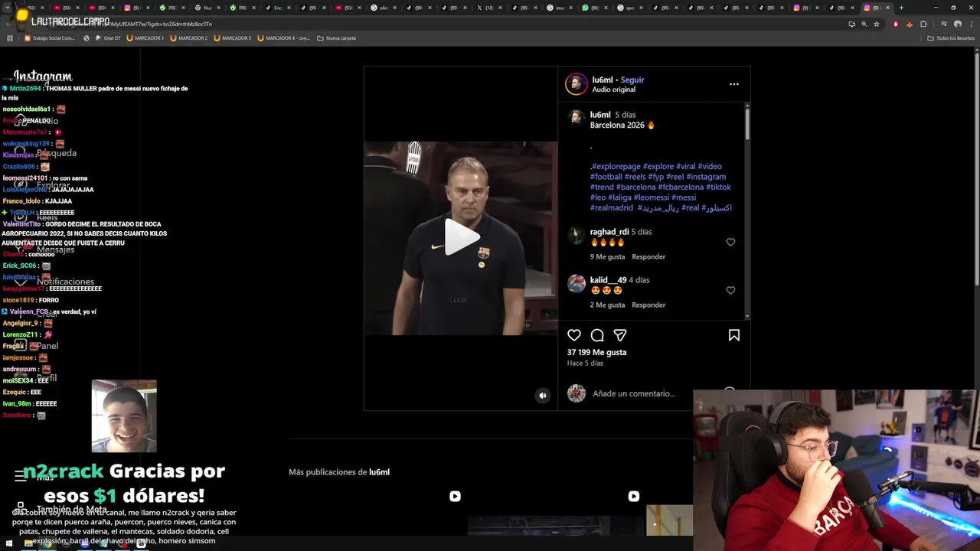
Task: Expand the Nueva carpeta bookmark folder
Action: [x=337, y=37]
